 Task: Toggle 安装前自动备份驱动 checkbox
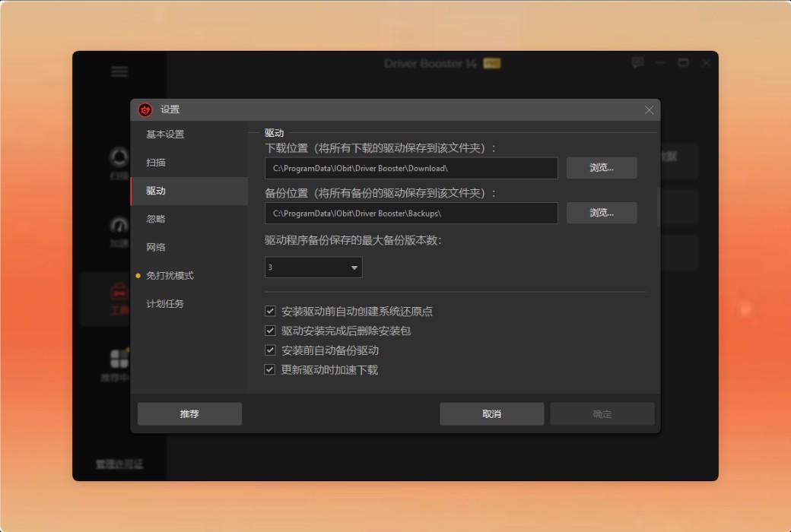(271, 350)
